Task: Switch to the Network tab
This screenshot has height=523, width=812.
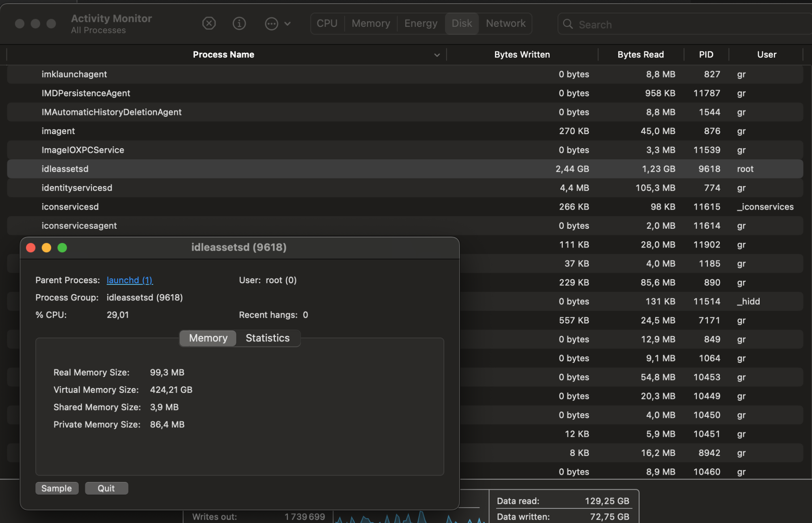Action: (506, 24)
